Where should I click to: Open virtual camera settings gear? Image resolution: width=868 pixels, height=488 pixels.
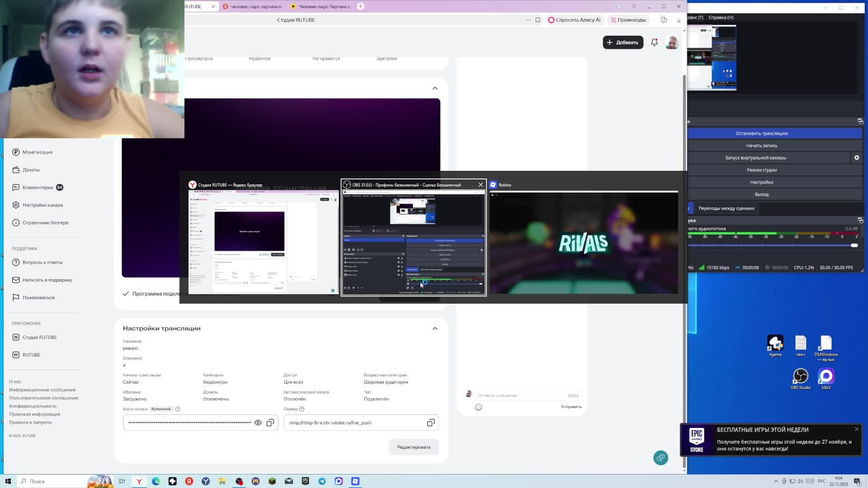856,158
